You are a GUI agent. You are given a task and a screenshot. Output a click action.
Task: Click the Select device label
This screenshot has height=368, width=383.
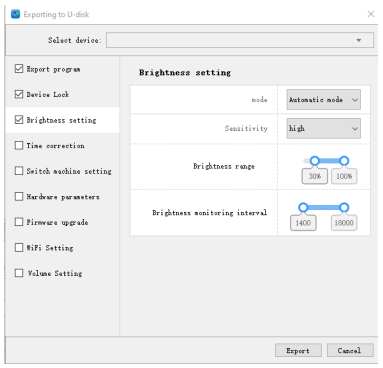coord(74,40)
